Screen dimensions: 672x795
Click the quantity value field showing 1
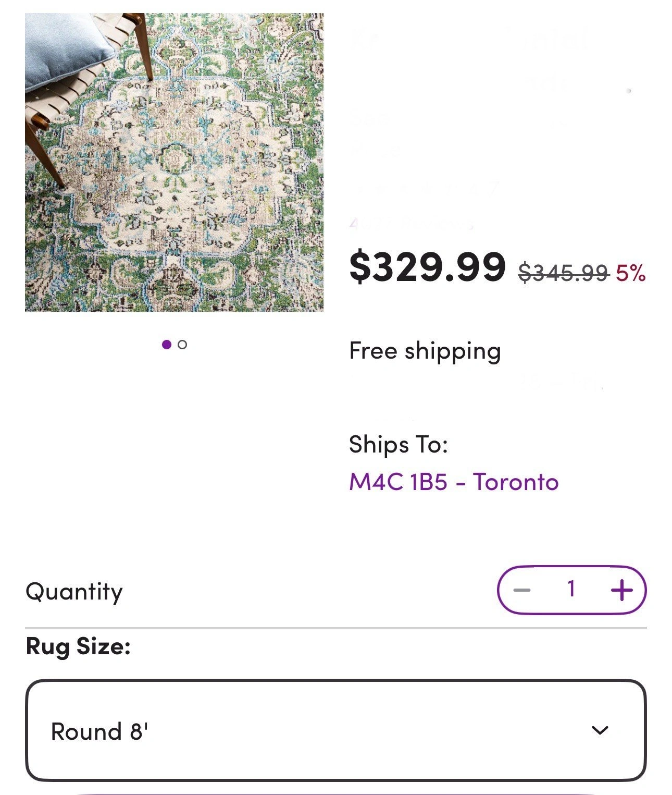(x=571, y=589)
